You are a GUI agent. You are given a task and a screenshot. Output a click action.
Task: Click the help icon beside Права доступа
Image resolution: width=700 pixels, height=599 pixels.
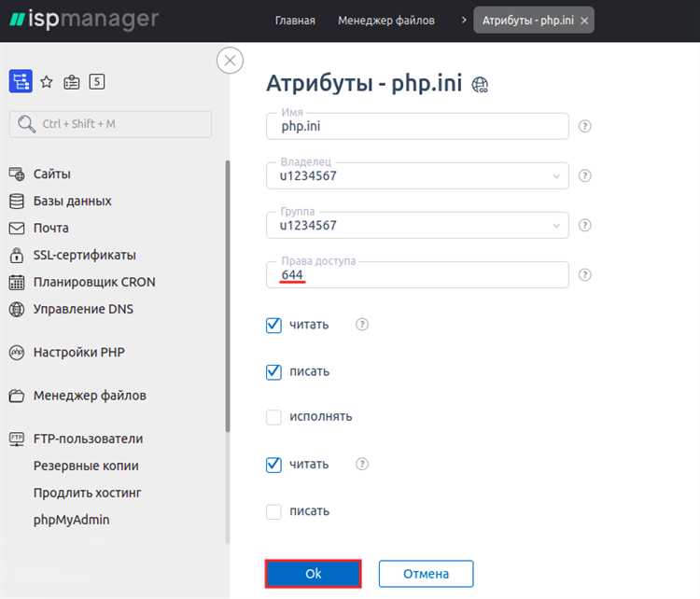pyautogui.click(x=585, y=274)
